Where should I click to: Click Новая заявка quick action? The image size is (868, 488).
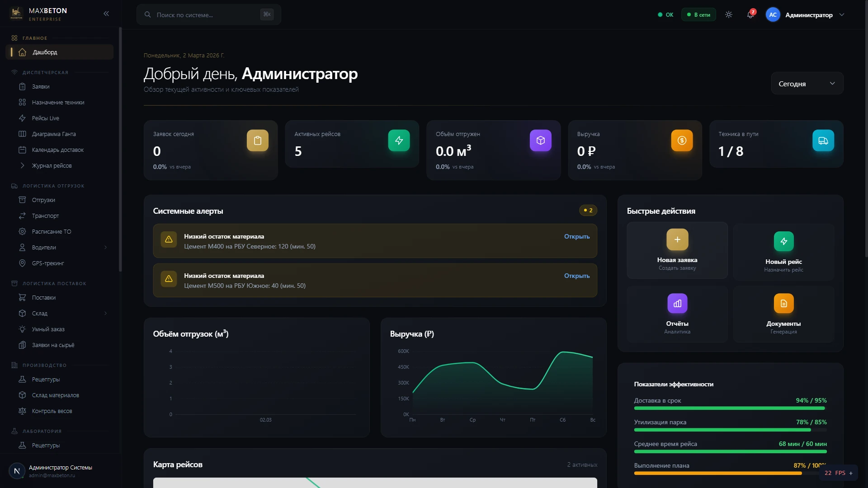[677, 250]
